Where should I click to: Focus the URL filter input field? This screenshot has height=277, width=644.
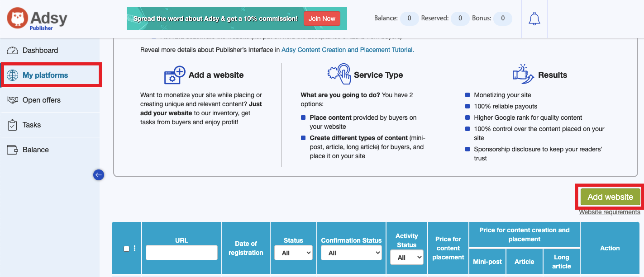click(181, 253)
